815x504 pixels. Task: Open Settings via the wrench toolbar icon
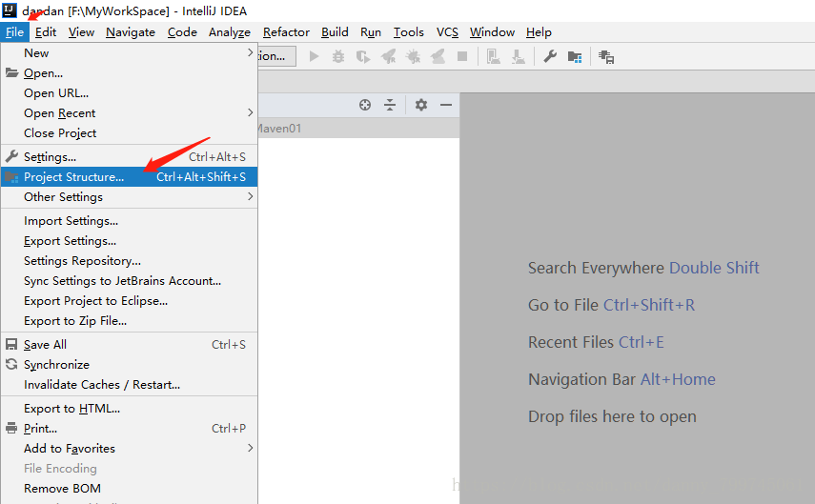(550, 56)
